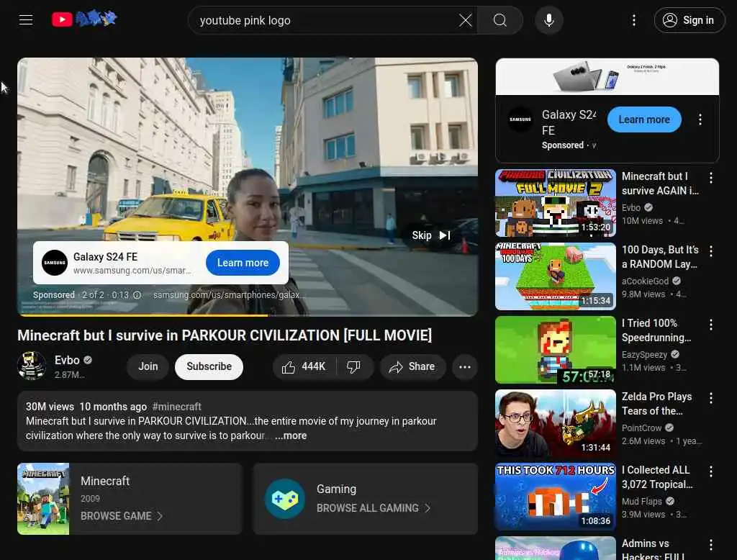Open options for 100 Days, But It's a RANDOM video
Screen dimensions: 737x560
[x=710, y=251]
